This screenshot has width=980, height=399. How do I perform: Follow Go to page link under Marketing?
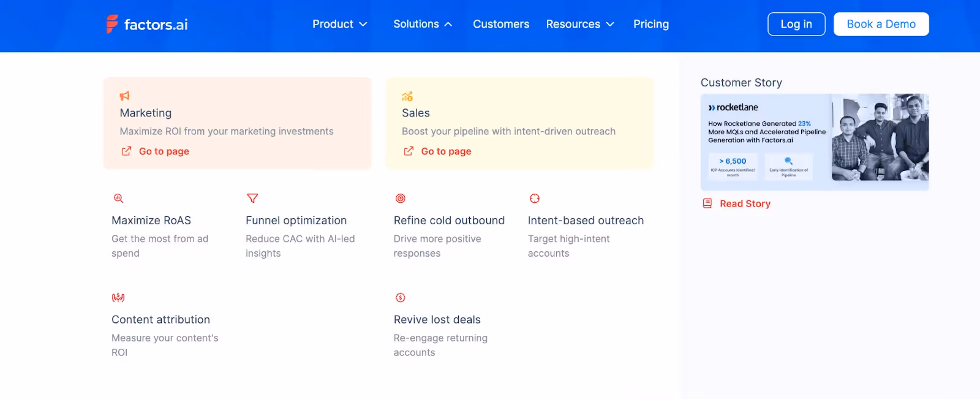(x=164, y=151)
